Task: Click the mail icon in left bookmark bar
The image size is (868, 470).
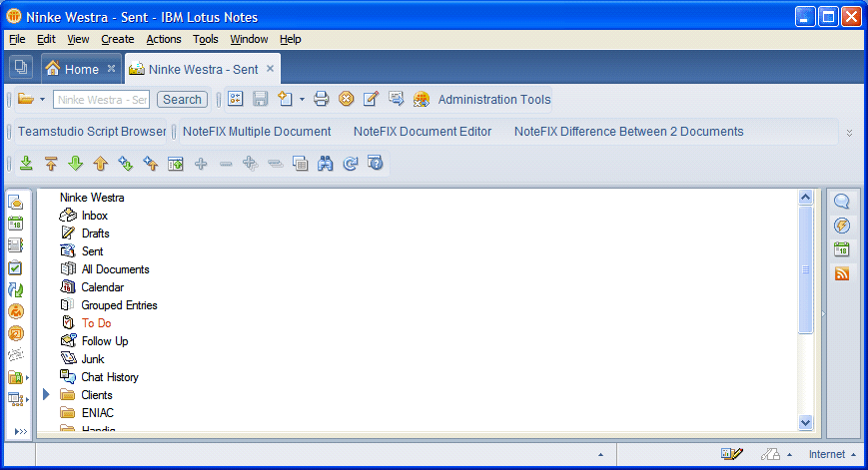Action: 16,203
